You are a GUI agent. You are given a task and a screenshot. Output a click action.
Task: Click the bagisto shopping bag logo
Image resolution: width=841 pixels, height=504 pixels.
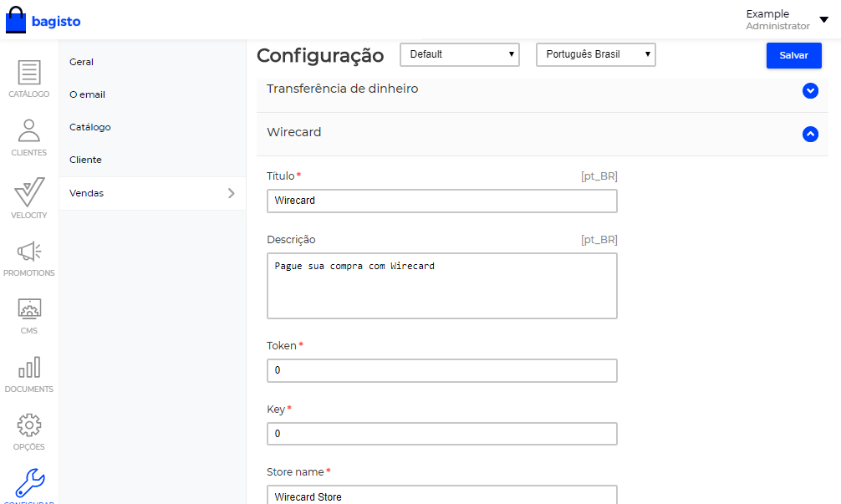pos(16,20)
